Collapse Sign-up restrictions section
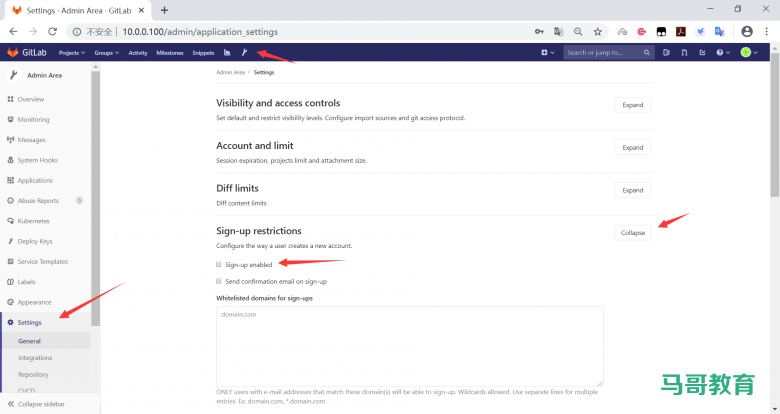Image resolution: width=780 pixels, height=414 pixels. (x=632, y=233)
